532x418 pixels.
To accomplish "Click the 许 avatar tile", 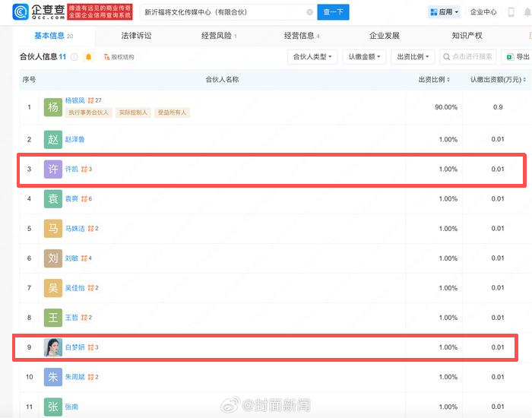I will (x=53, y=169).
